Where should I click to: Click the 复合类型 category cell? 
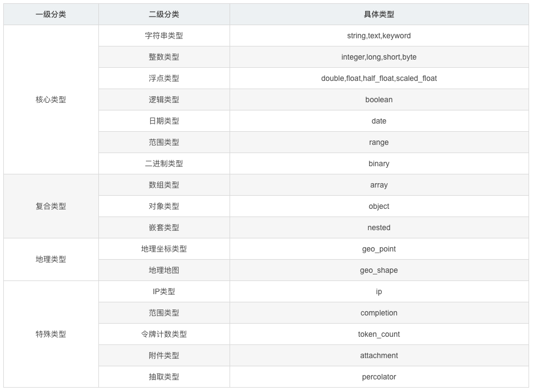[51, 206]
